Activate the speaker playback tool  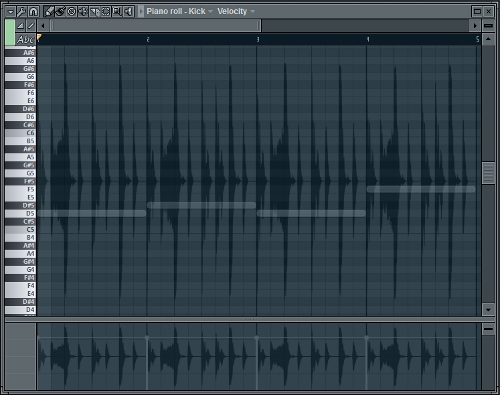pos(129,12)
